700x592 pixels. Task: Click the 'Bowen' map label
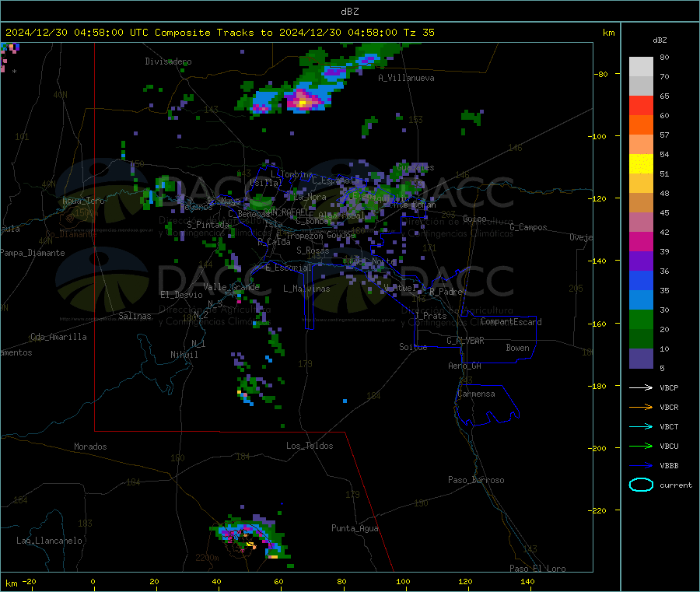pyautogui.click(x=517, y=348)
